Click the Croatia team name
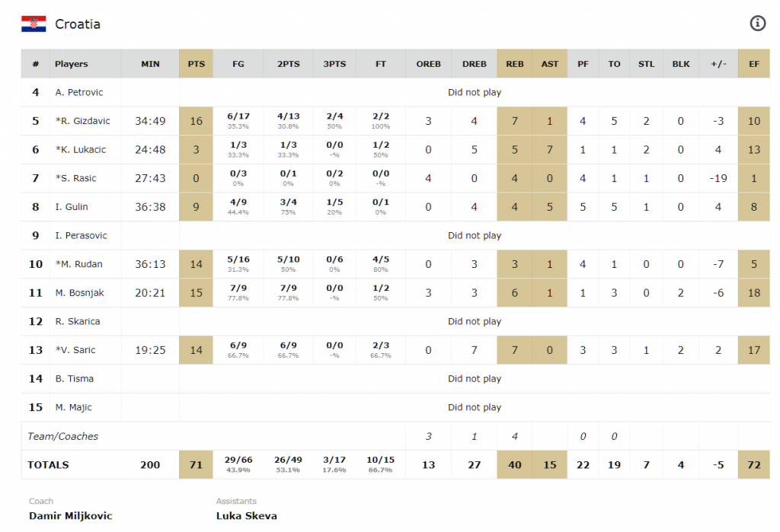This screenshot has width=780, height=532. click(x=78, y=24)
